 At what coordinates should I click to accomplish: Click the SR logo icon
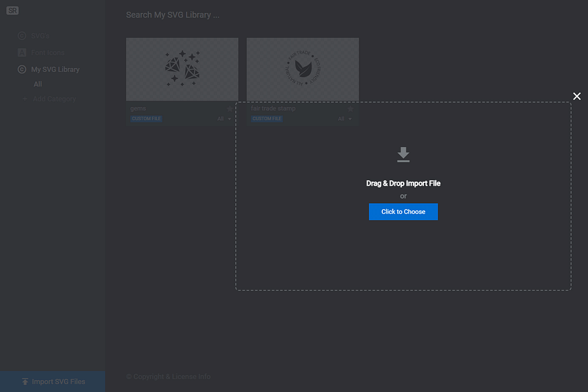click(12, 11)
